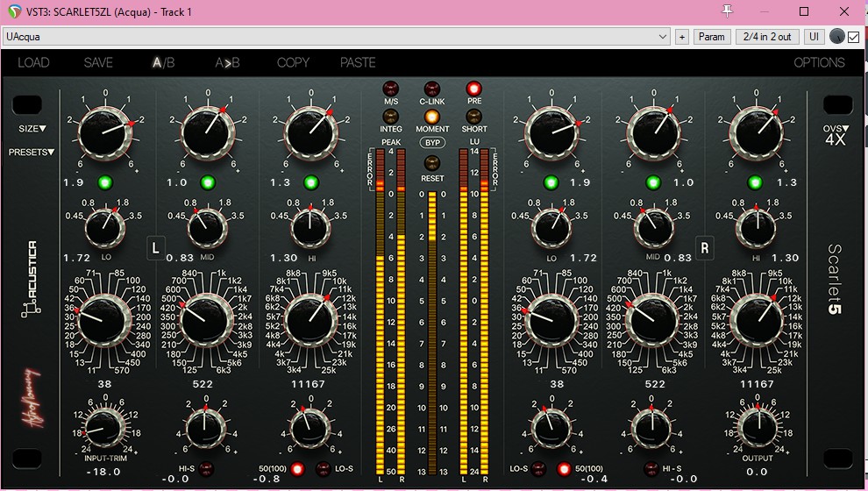Expand the UAcqua preset combo box
Screen dimensions: 868x491
(x=337, y=37)
